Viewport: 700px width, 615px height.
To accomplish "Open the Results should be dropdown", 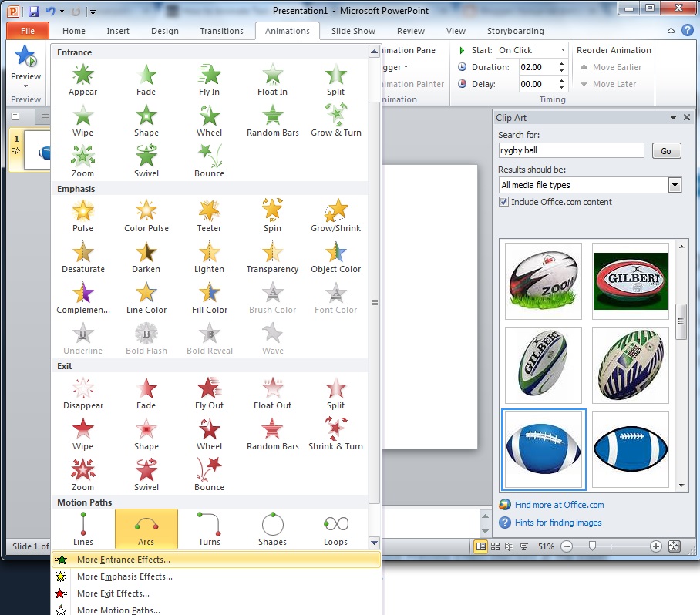I will [x=675, y=185].
